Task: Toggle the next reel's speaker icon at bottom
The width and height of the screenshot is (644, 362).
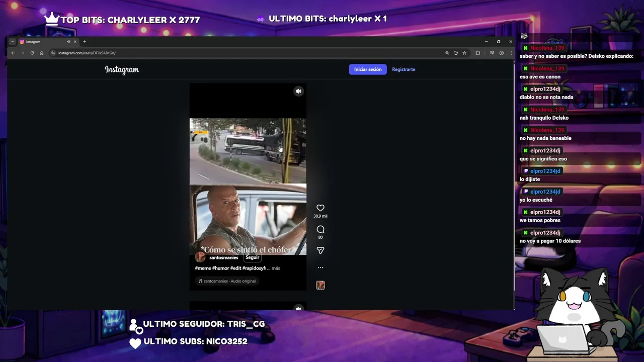Action: tap(298, 308)
